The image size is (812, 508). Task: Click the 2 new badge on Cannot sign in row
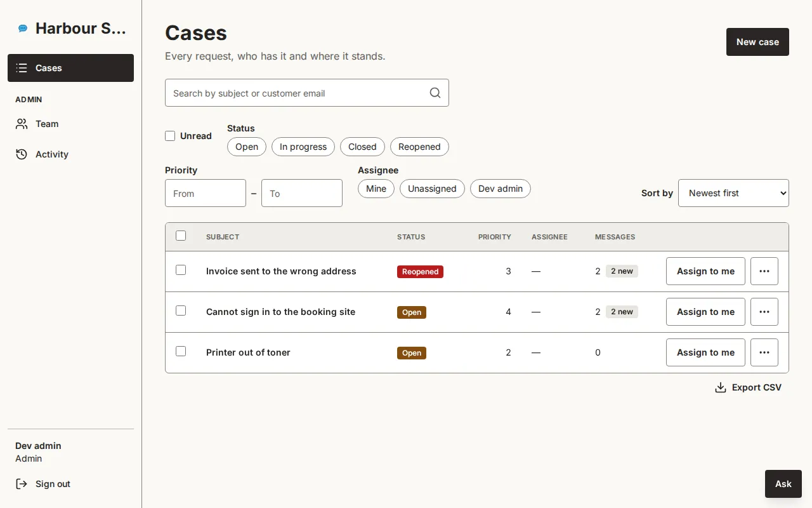622,312
